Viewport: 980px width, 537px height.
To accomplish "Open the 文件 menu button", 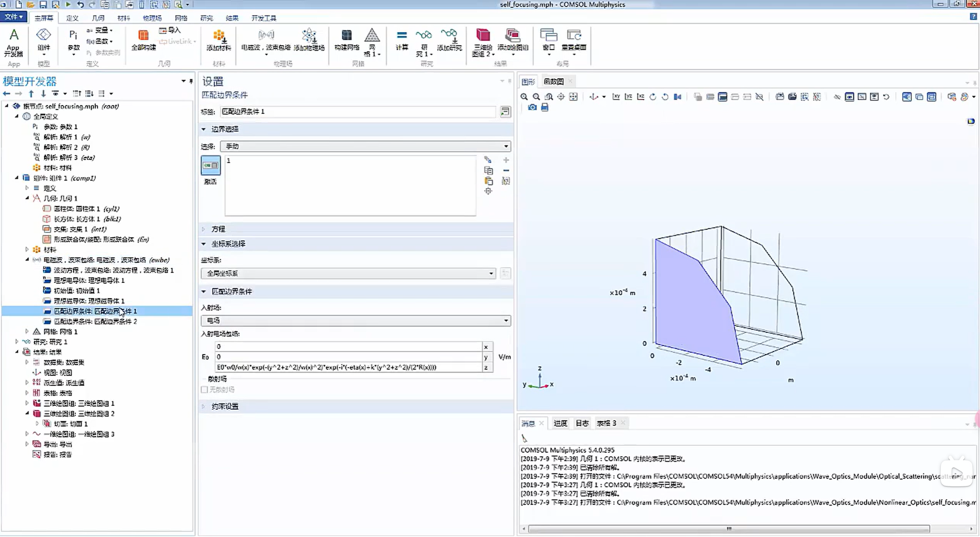I will click(x=13, y=17).
